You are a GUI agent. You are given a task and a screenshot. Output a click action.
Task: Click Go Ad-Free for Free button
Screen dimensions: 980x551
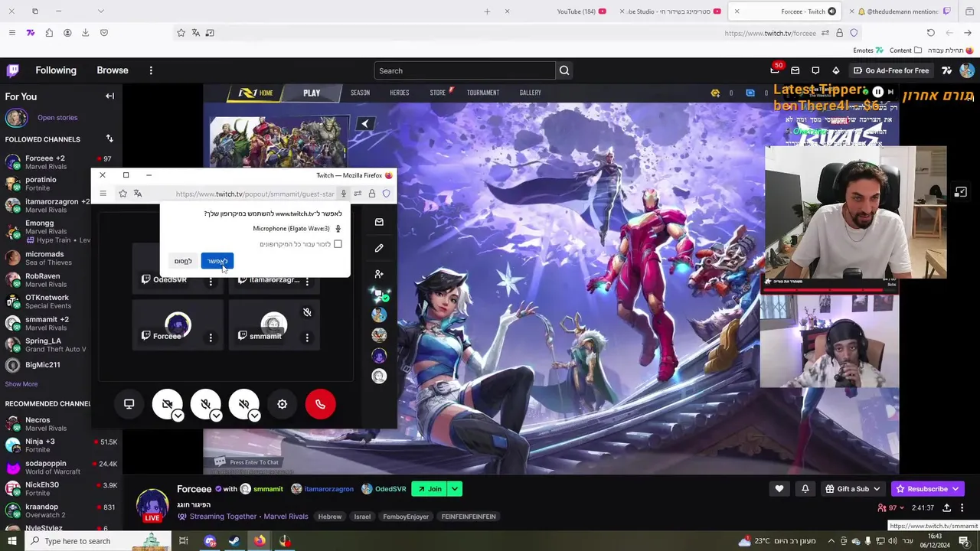pos(890,70)
